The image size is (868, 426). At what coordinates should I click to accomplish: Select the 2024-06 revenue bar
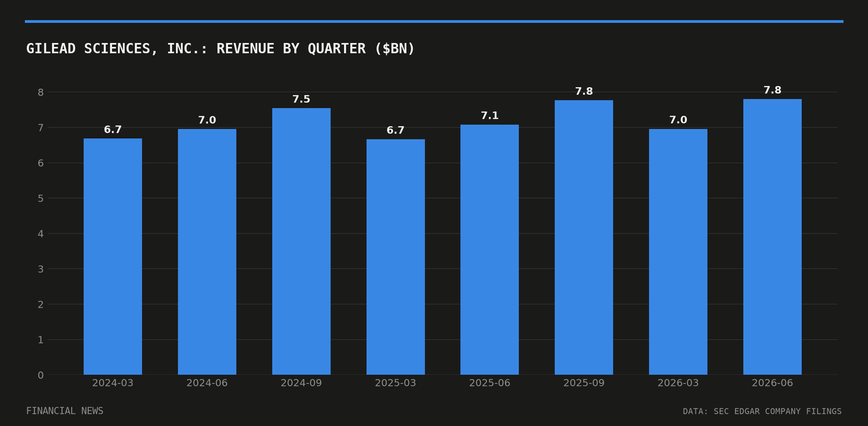[207, 252]
